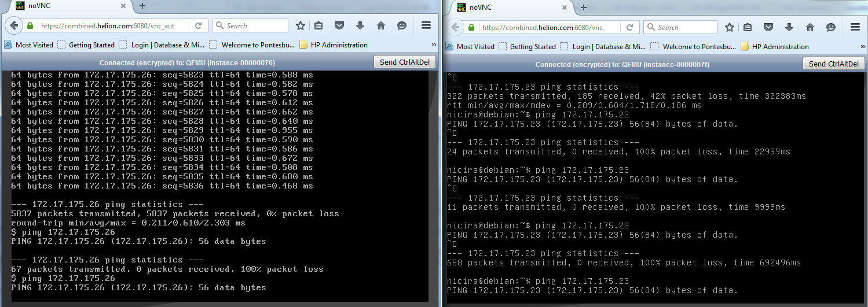868x307 pixels.
Task: Click '5837 packets transmitted' line in left console
Action: coord(175,213)
